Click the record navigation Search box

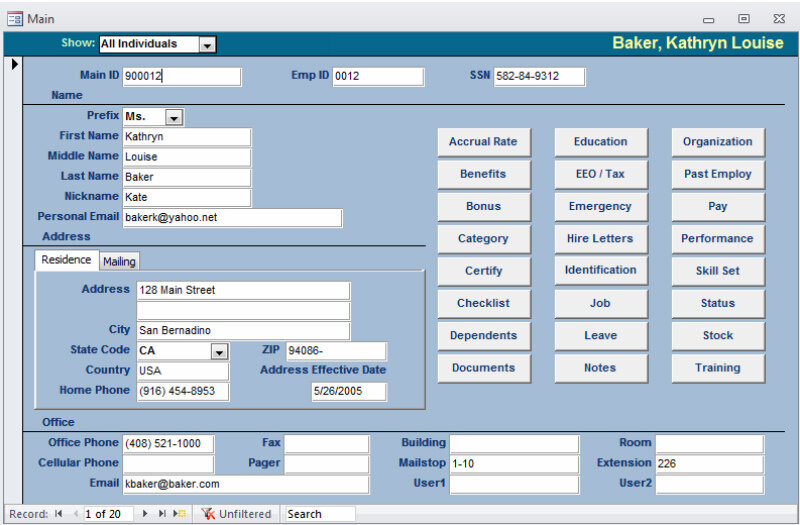click(x=318, y=514)
